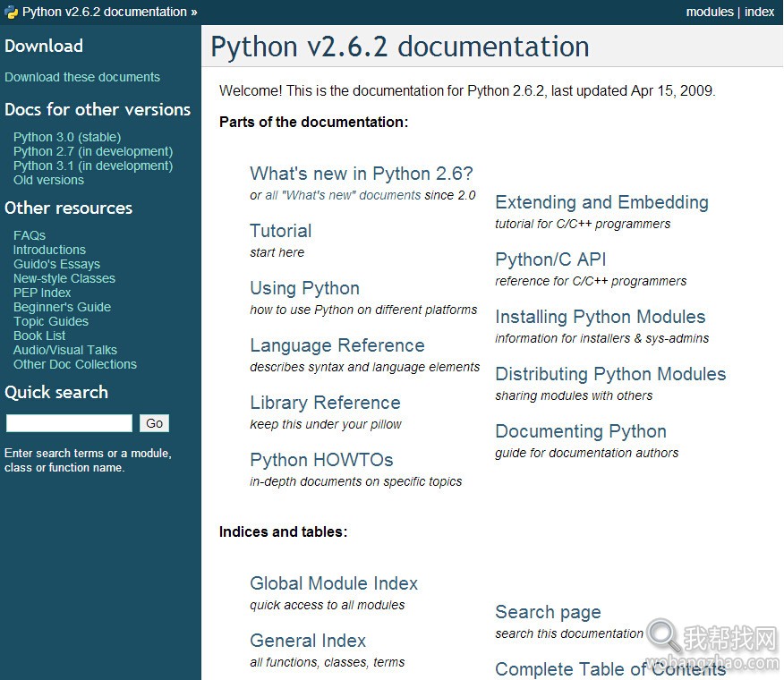
Task: Click the Python logo icon in header
Action: [x=11, y=12]
